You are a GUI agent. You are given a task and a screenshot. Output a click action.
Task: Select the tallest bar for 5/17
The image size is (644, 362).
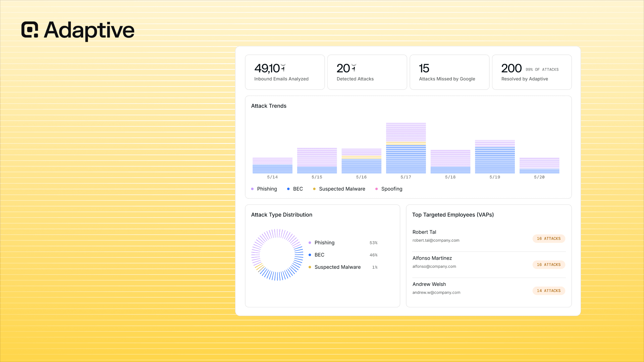[406, 148]
